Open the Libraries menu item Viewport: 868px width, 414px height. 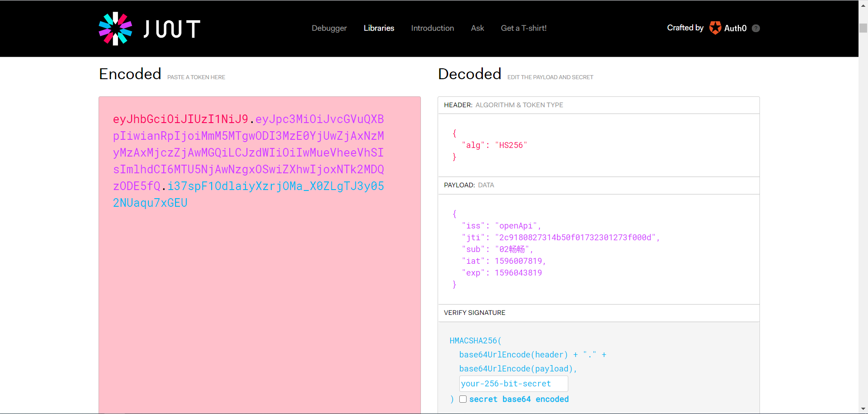point(379,28)
